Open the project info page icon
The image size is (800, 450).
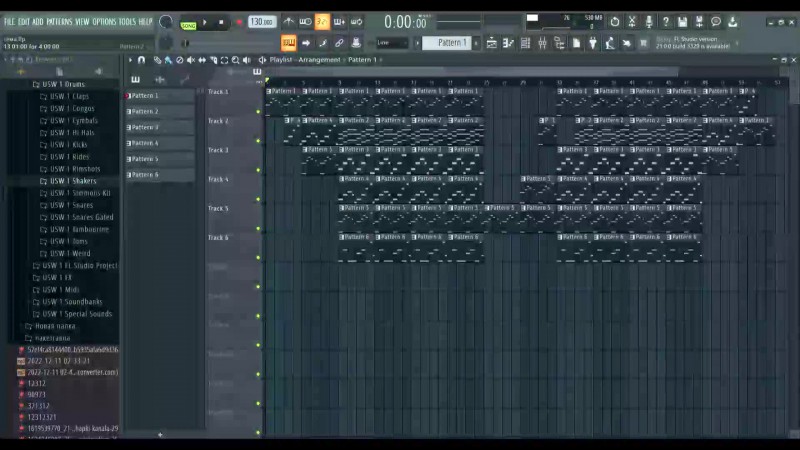click(x=576, y=43)
